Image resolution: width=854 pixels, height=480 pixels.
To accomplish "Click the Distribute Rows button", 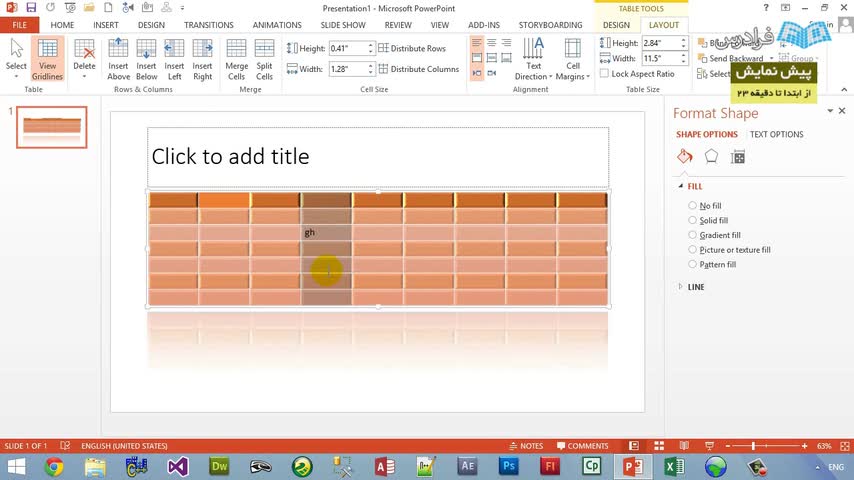I will point(412,48).
